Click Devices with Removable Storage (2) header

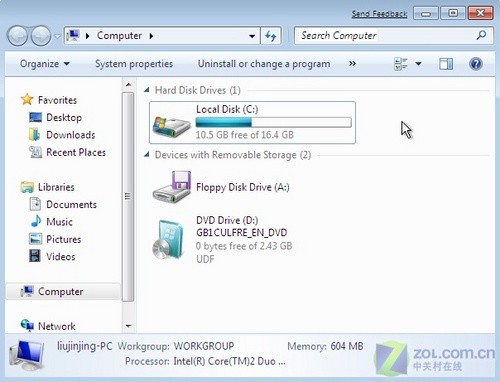coord(233,155)
